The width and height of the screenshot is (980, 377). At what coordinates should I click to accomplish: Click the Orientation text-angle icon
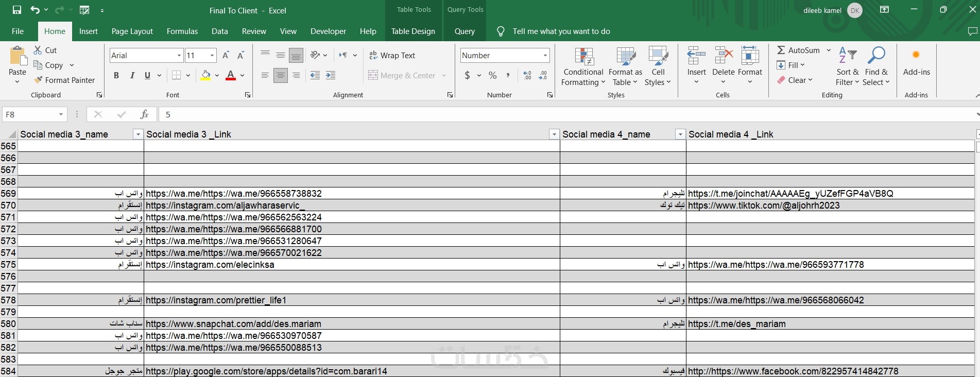tap(315, 55)
